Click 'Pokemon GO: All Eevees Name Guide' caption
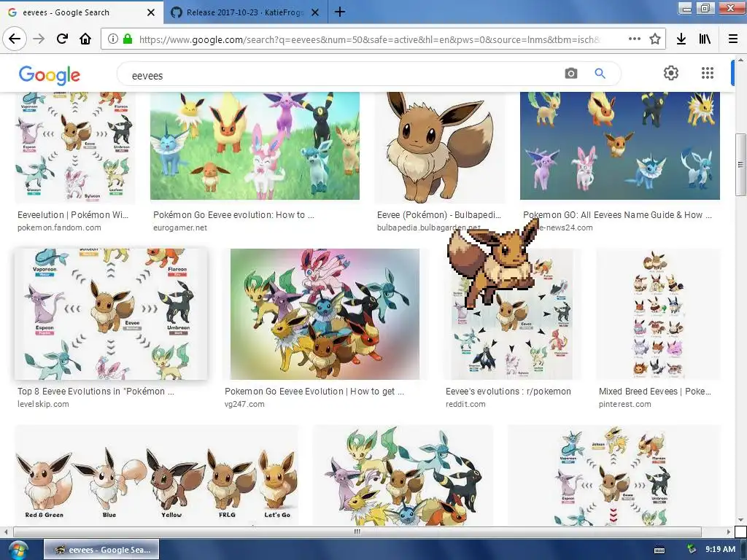This screenshot has height=560, width=747. tap(617, 215)
